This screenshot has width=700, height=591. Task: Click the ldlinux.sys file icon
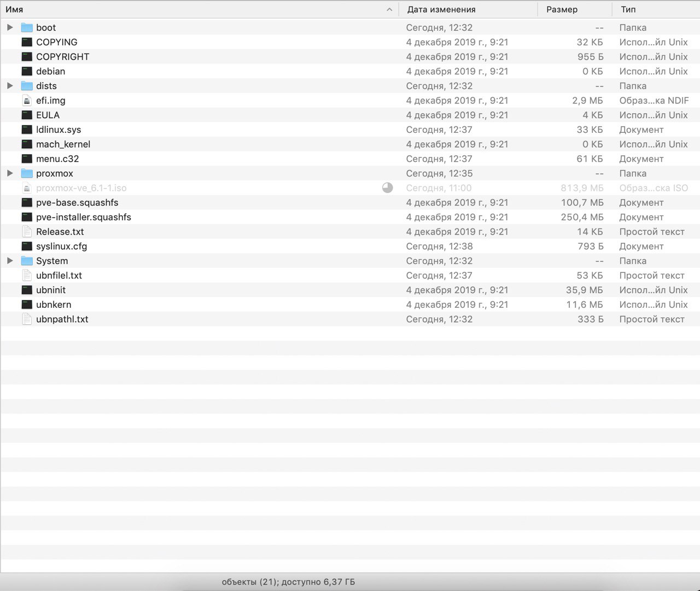[27, 130]
